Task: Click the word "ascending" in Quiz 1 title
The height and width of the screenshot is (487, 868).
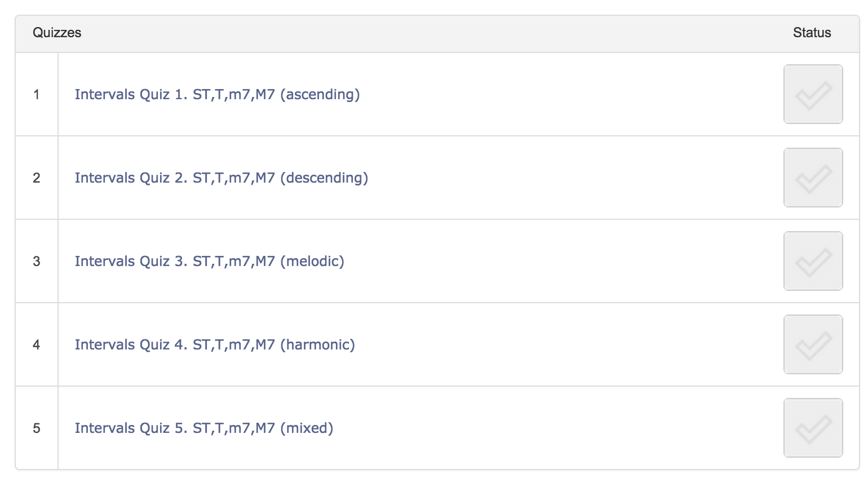Action: (x=320, y=94)
